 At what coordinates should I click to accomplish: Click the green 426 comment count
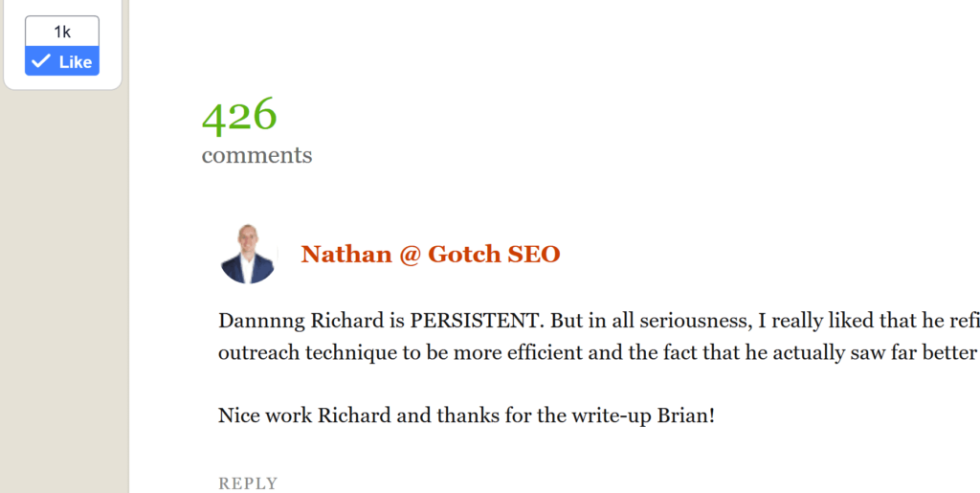point(239,116)
